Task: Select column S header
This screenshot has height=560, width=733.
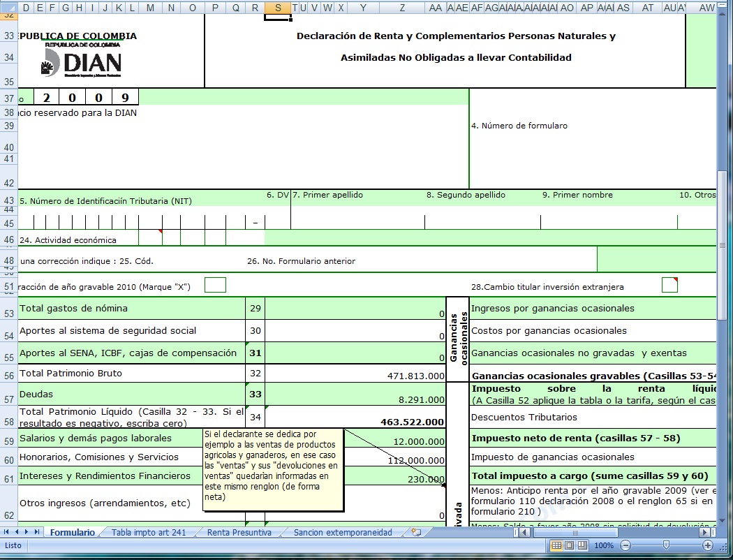Action: pos(278,7)
